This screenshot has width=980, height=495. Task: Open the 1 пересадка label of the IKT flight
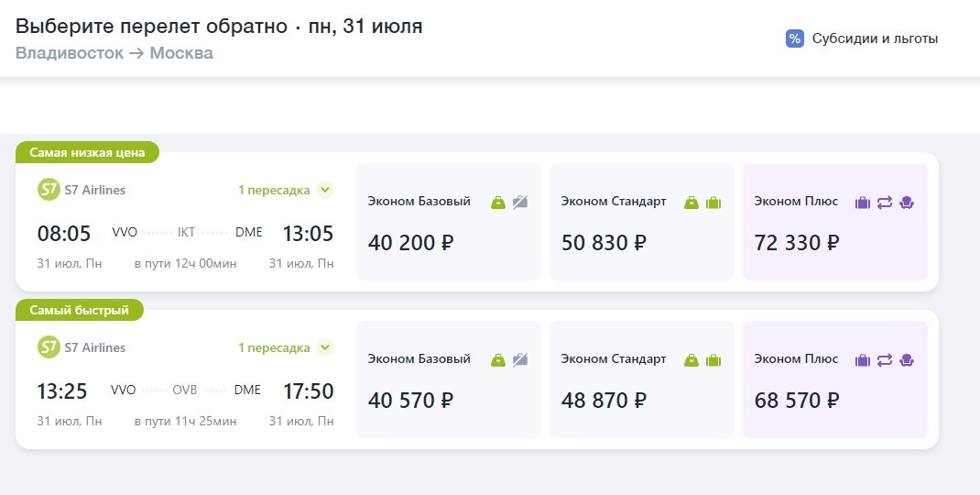tap(274, 190)
